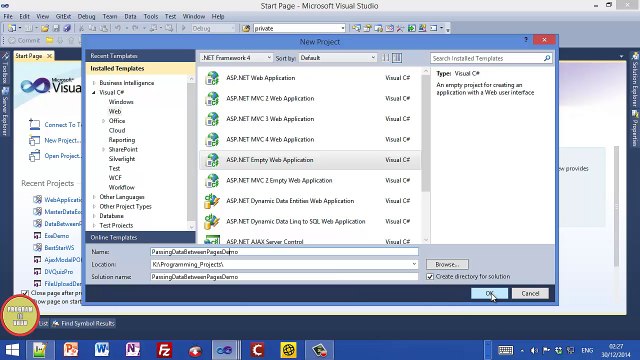The height and width of the screenshot is (360, 640).
Task: Open the Online Templates section
Action: point(140,238)
